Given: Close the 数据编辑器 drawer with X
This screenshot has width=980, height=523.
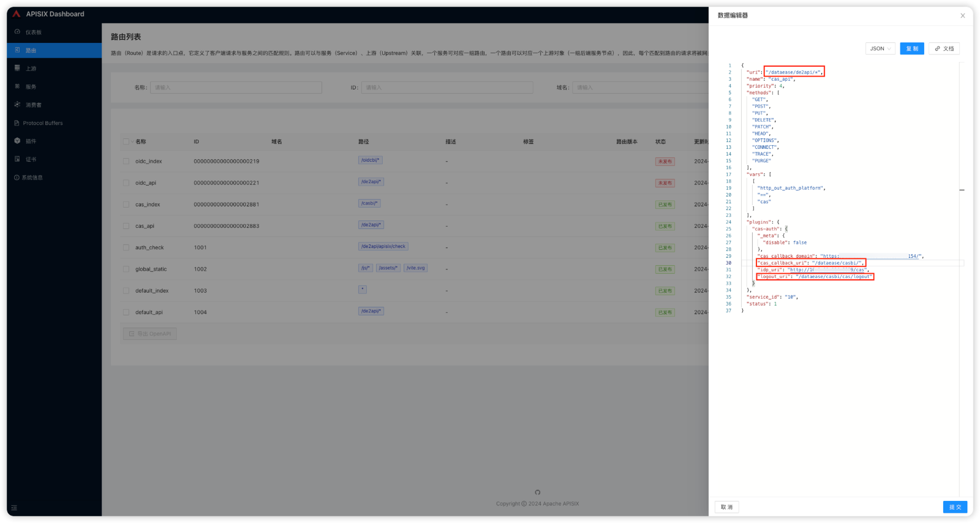Looking at the screenshot, I should point(962,16).
